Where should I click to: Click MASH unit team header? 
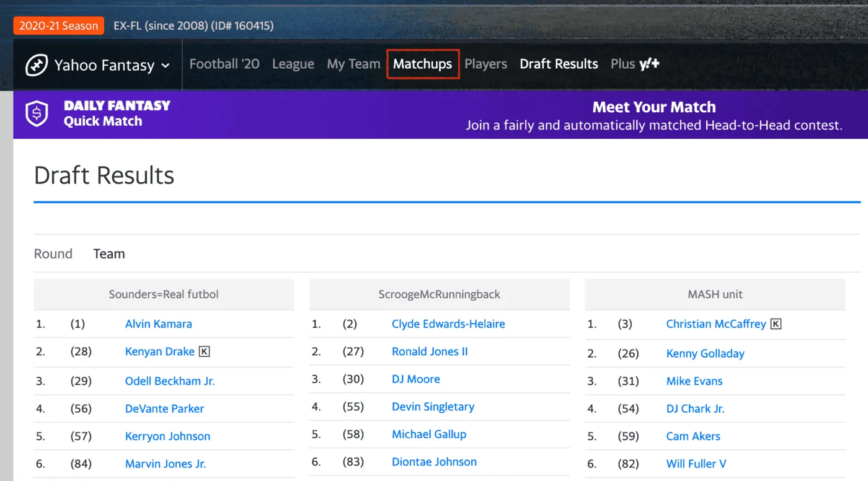715,294
